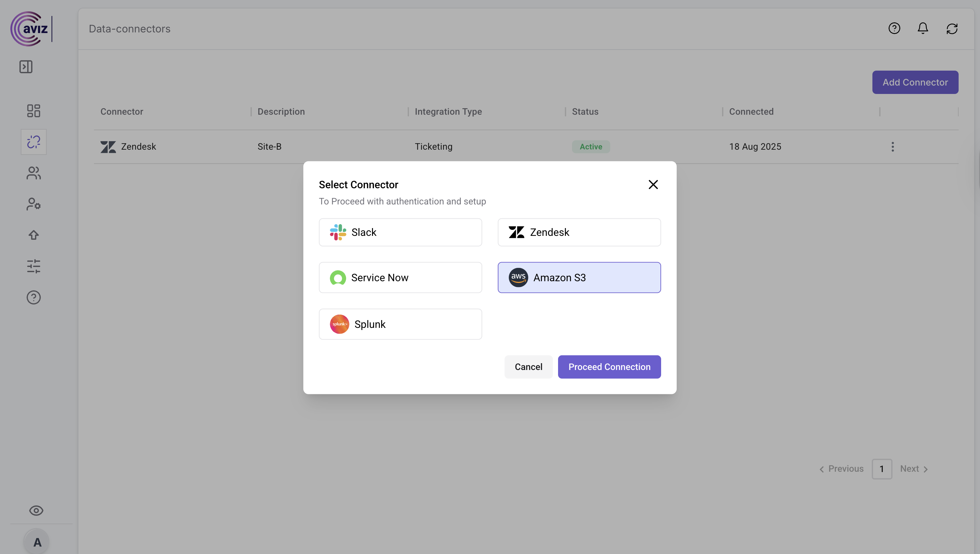The height and width of the screenshot is (554, 980).
Task: Open user settings gear icon in sidebar
Action: (x=33, y=204)
